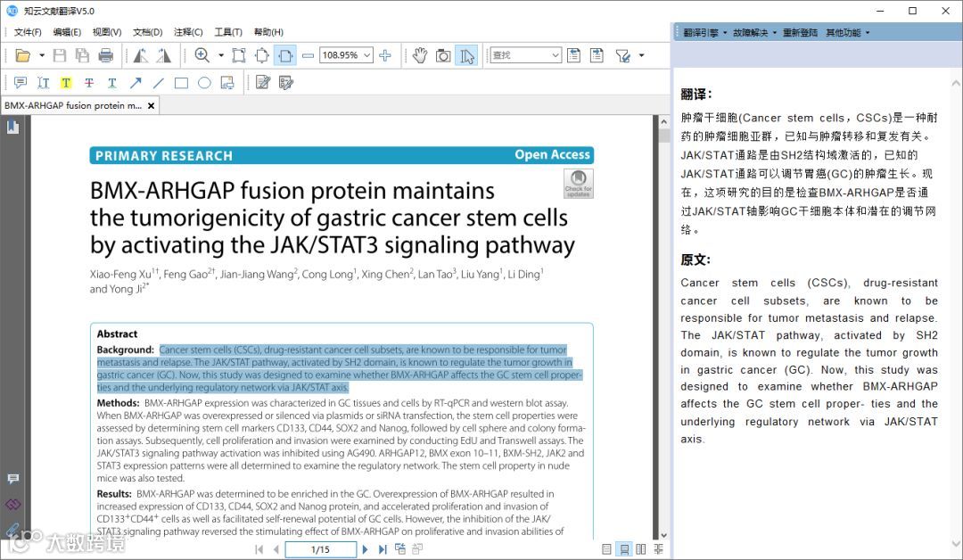Screen dimensions: 963x560
Task: Select the ellipse drawing tool
Action: (204, 82)
